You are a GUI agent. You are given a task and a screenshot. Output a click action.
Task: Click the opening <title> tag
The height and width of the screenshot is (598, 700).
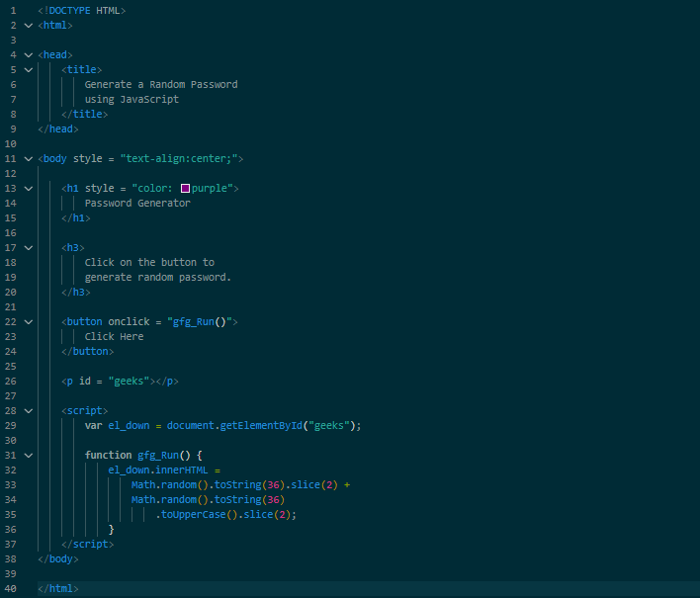82,69
